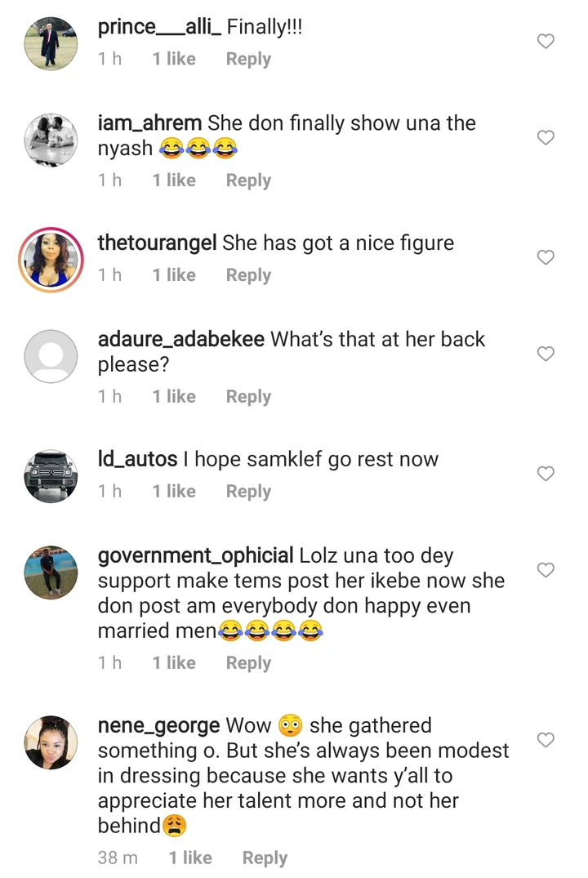Open government_ophicial's profile via username
The image size is (588, 878).
195,556
